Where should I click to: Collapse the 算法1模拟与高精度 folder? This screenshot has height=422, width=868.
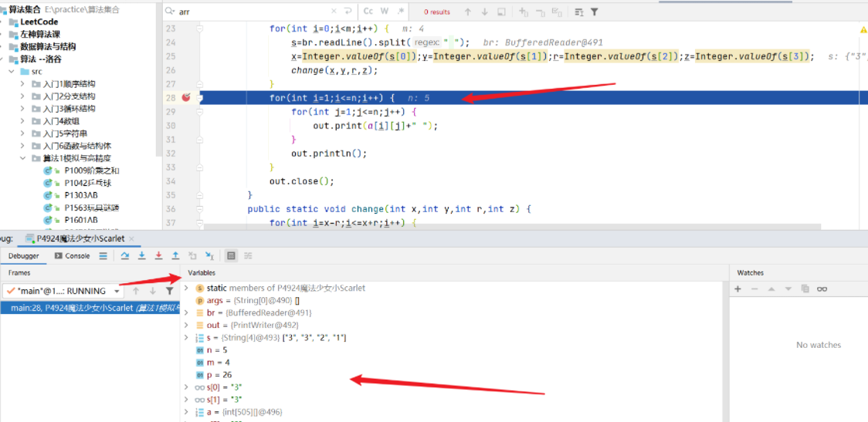(22, 158)
